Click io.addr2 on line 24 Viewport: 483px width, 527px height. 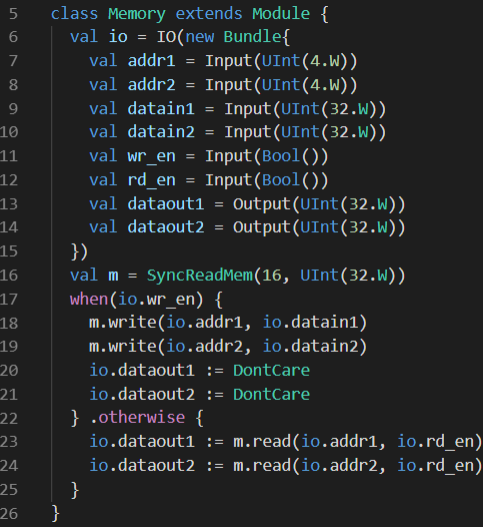339,465
